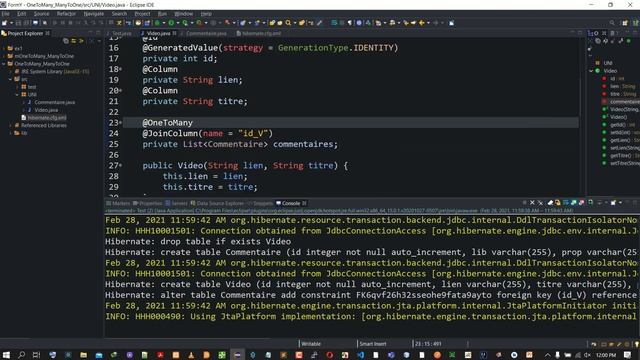Open the Refactor menu
640x360 pixels.
pos(66,14)
